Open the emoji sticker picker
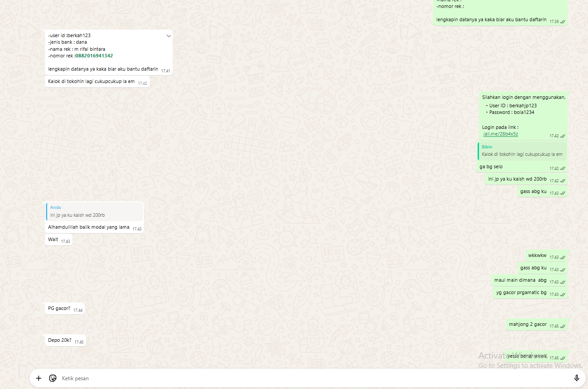The image size is (588, 389). (53, 378)
